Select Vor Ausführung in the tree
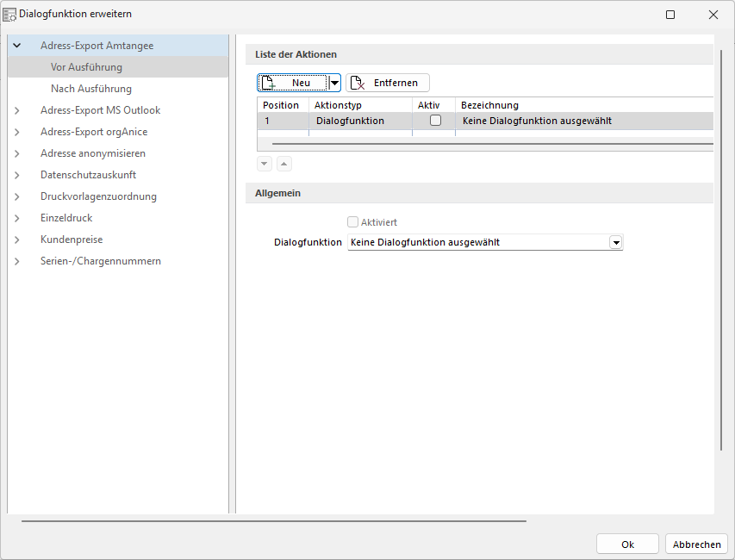Image resolution: width=735 pixels, height=560 pixels. pyautogui.click(x=86, y=67)
